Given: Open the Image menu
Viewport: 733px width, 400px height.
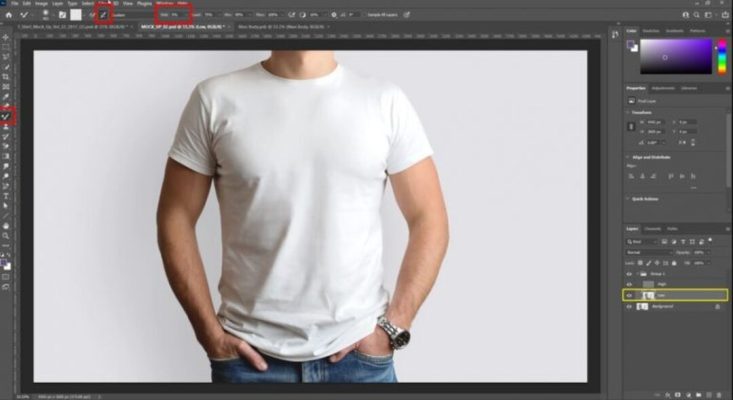Looking at the screenshot, I should [x=41, y=3].
